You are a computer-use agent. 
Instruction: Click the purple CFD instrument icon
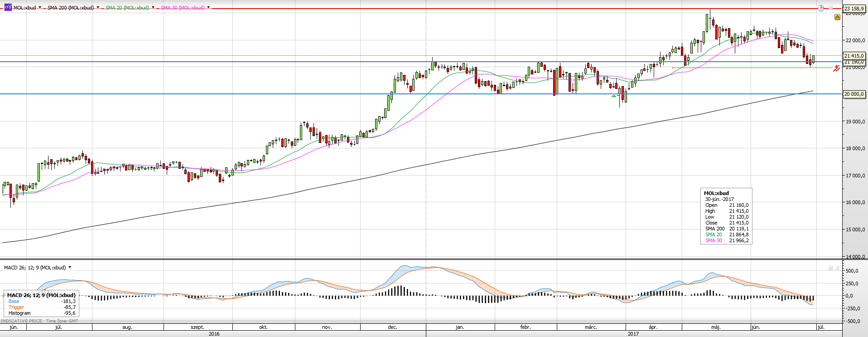pyautogui.click(x=8, y=7)
